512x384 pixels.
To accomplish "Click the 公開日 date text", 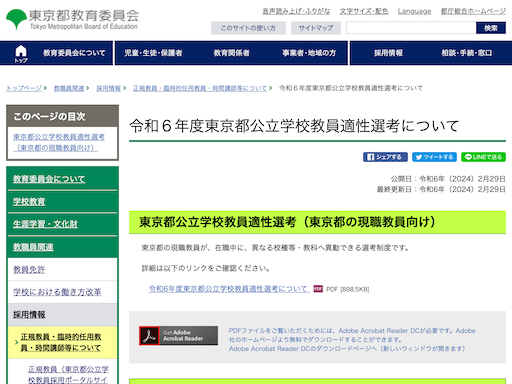I will click(448, 179).
